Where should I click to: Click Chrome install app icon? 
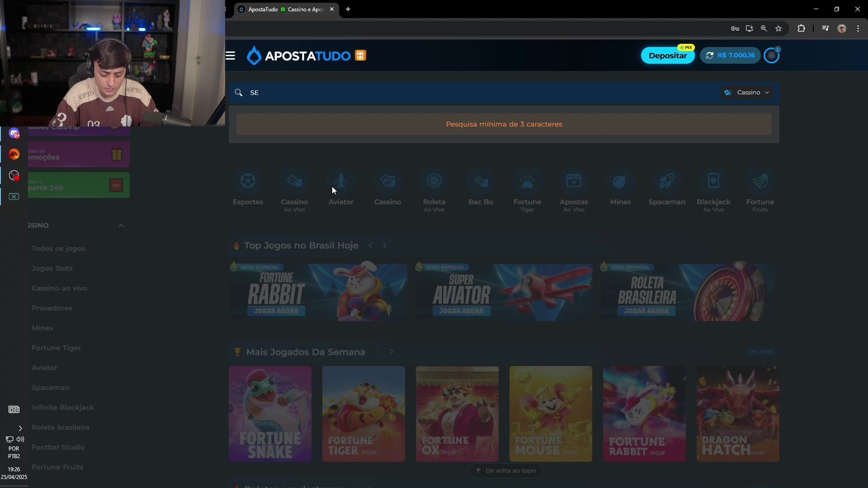750,28
